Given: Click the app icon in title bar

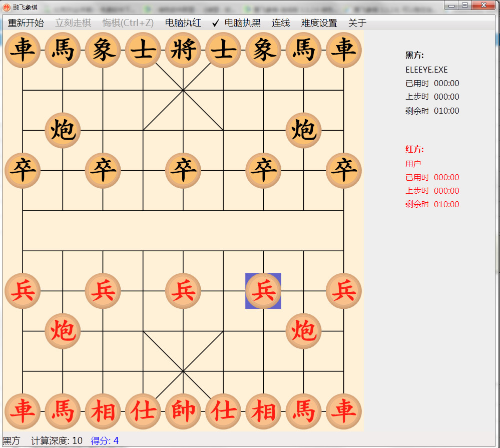Looking at the screenshot, I should (7, 7).
